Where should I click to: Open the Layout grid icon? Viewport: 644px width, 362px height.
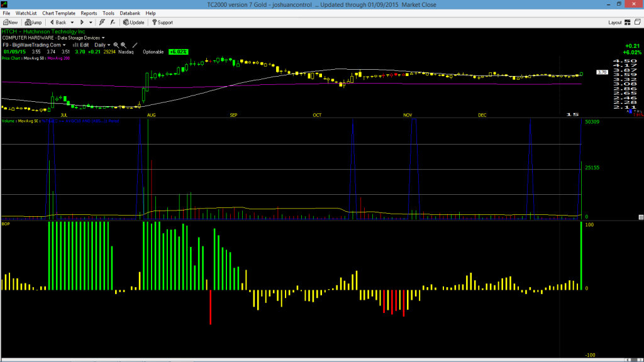[628, 23]
